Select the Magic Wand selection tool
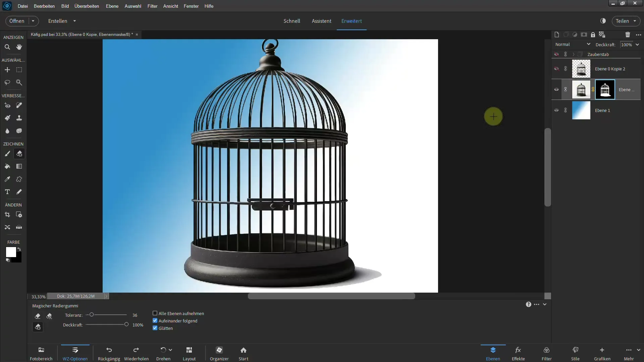Viewport: 644px width, 362px height. point(19,82)
